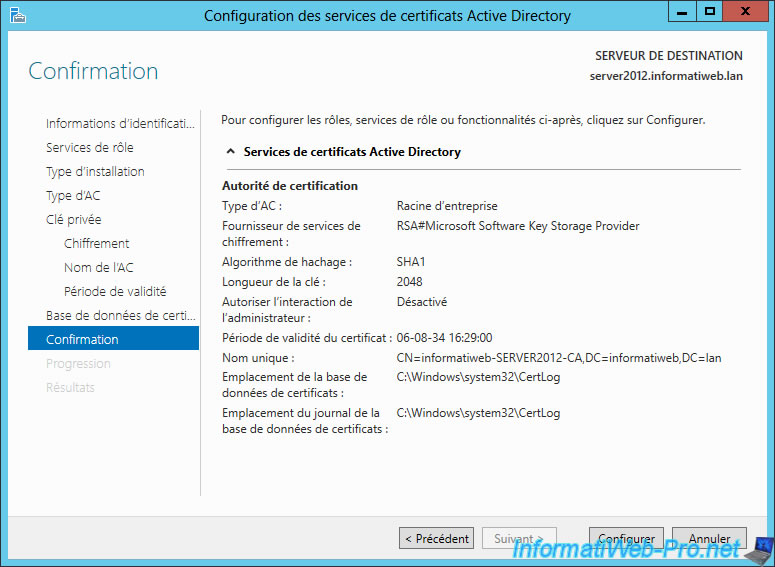Open Informations d'identification step
Viewport: 775px width, 567px height.
tap(120, 123)
